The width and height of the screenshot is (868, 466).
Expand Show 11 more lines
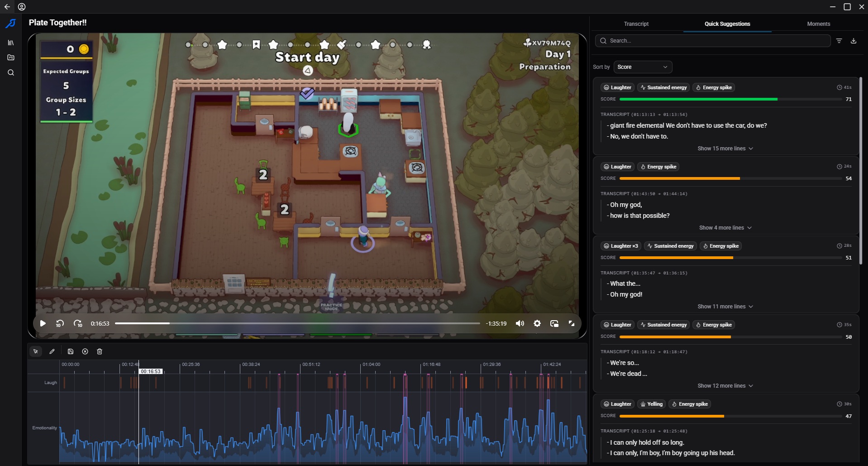coord(725,307)
